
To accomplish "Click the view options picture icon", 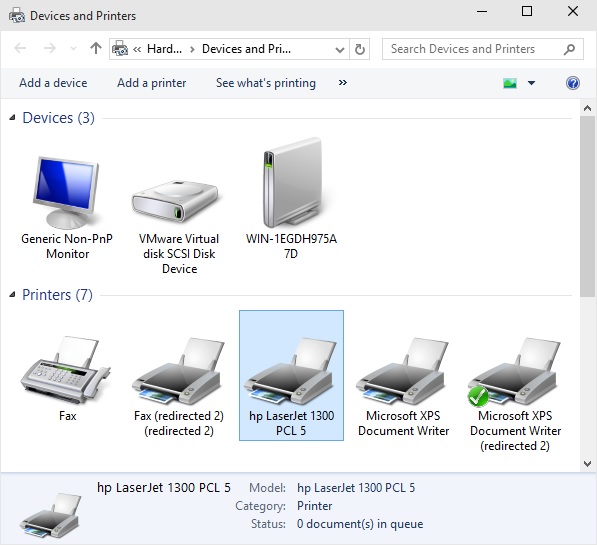I will 510,83.
